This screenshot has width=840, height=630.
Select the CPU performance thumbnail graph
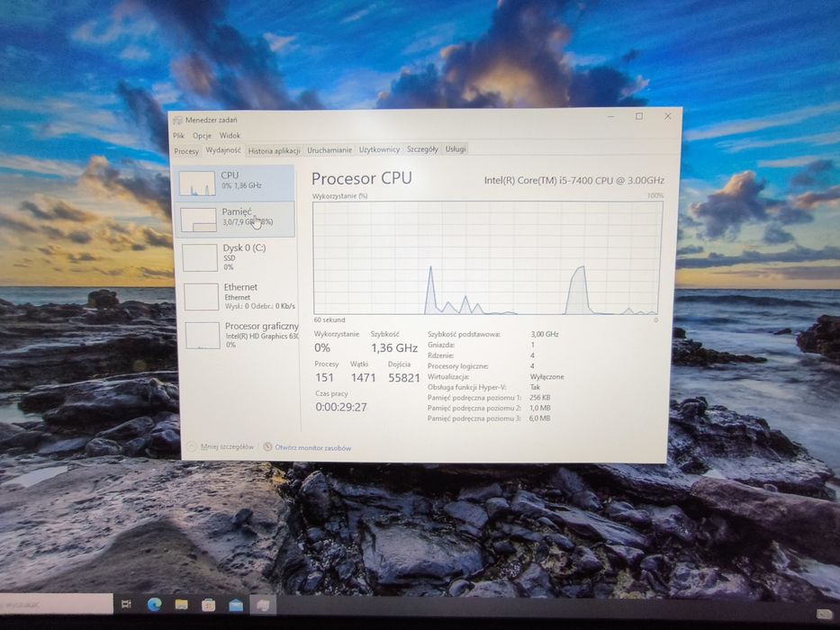pos(196,184)
